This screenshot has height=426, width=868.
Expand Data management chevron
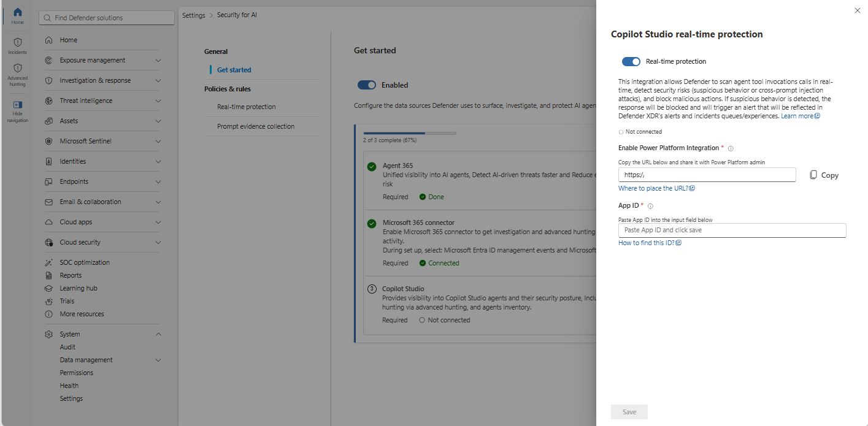pos(158,360)
